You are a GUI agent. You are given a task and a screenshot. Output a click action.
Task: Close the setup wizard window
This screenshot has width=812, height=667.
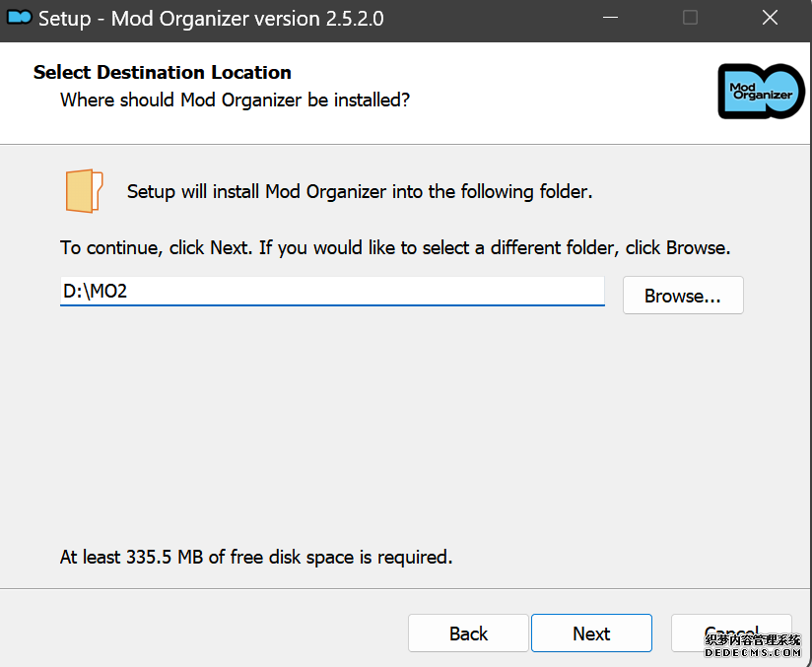coord(770,18)
